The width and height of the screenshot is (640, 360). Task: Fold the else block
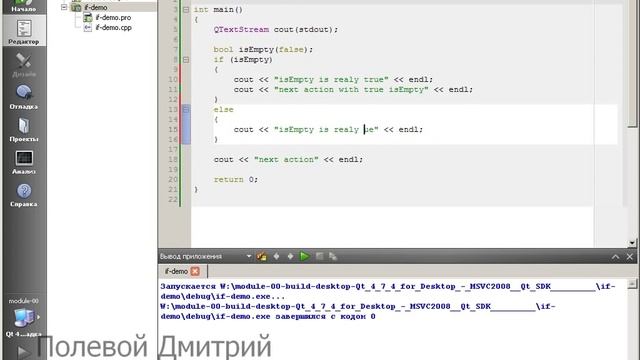[186, 109]
